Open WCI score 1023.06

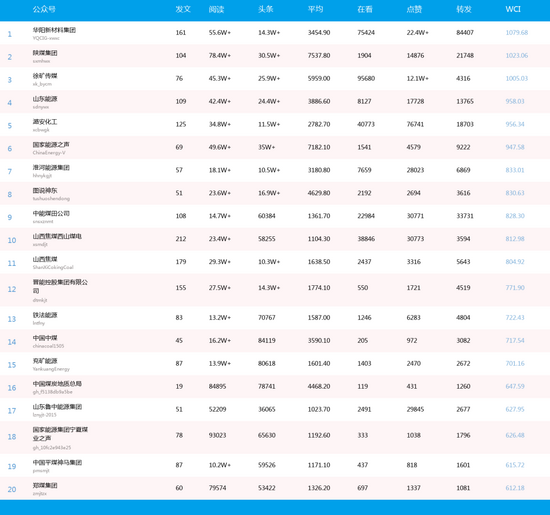click(517, 55)
